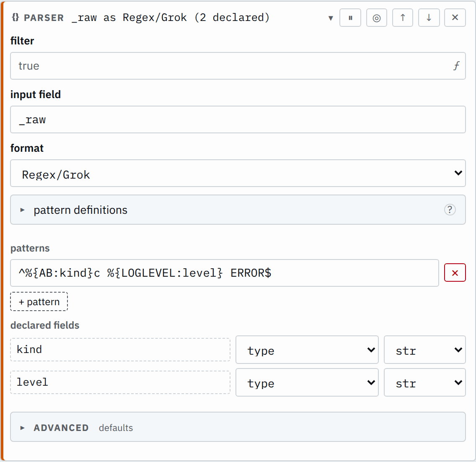Edit the grok pattern text field
476x462 pixels.
tap(224, 273)
